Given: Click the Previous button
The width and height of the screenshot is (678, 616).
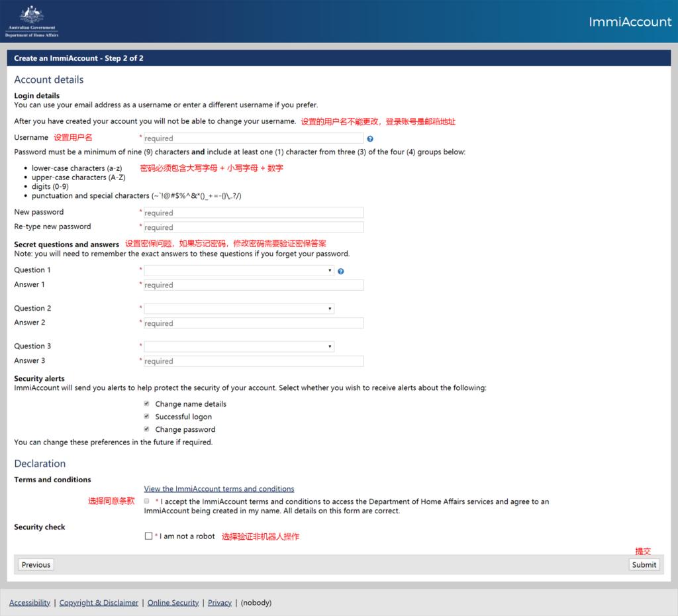Looking at the screenshot, I should click(36, 564).
